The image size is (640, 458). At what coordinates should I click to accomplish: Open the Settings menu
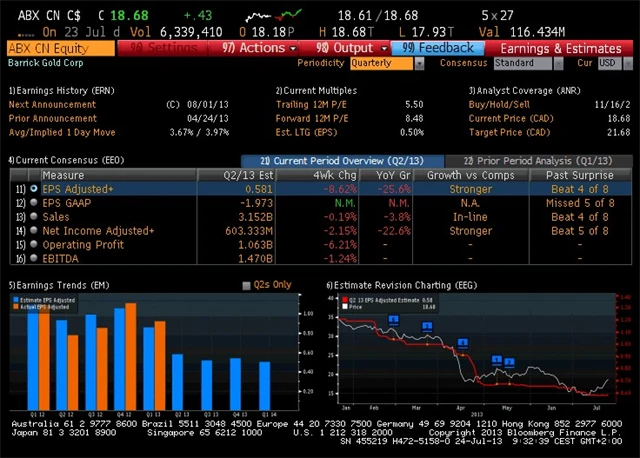pyautogui.click(x=166, y=48)
